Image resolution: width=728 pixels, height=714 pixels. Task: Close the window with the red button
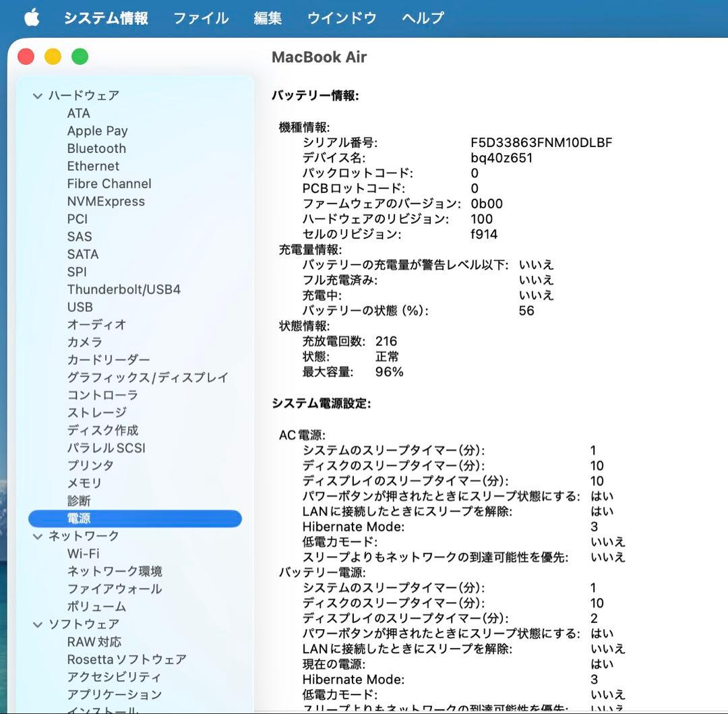pos(26,57)
